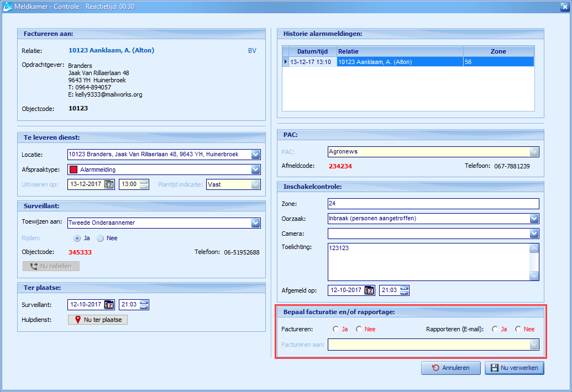The image size is (572, 392).
Task: Click the Meldkamer application icon in title bar
Action: tap(7, 7)
